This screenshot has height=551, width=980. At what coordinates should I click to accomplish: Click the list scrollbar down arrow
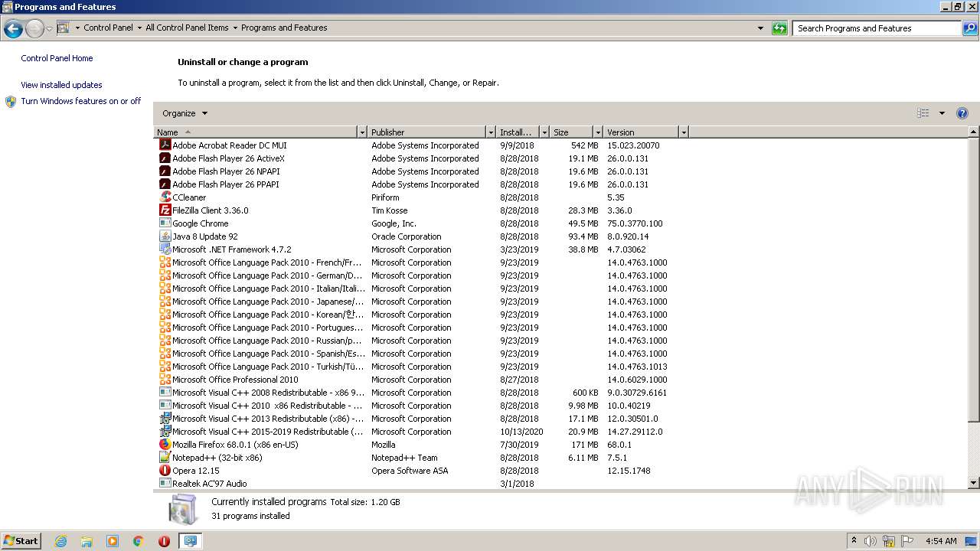click(x=974, y=483)
